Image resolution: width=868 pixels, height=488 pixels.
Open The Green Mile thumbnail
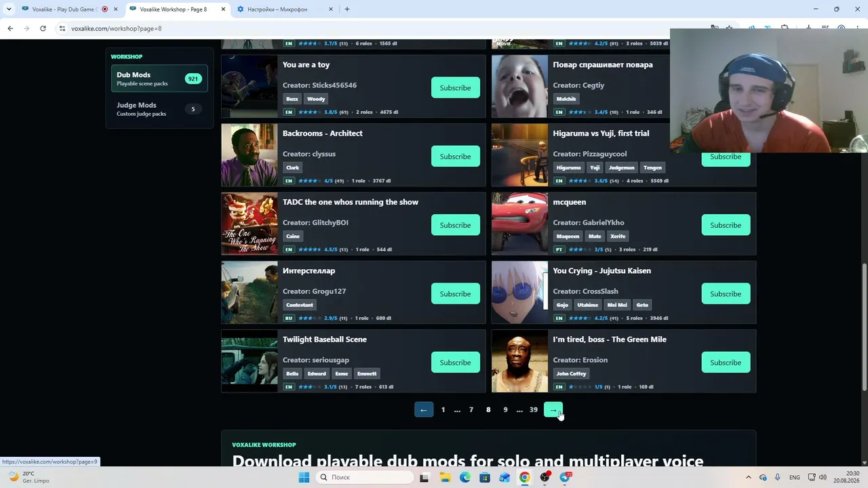(x=519, y=361)
